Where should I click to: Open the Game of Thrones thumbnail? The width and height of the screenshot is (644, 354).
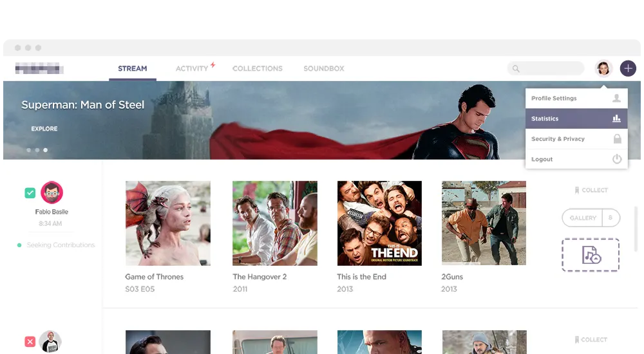pyautogui.click(x=168, y=223)
